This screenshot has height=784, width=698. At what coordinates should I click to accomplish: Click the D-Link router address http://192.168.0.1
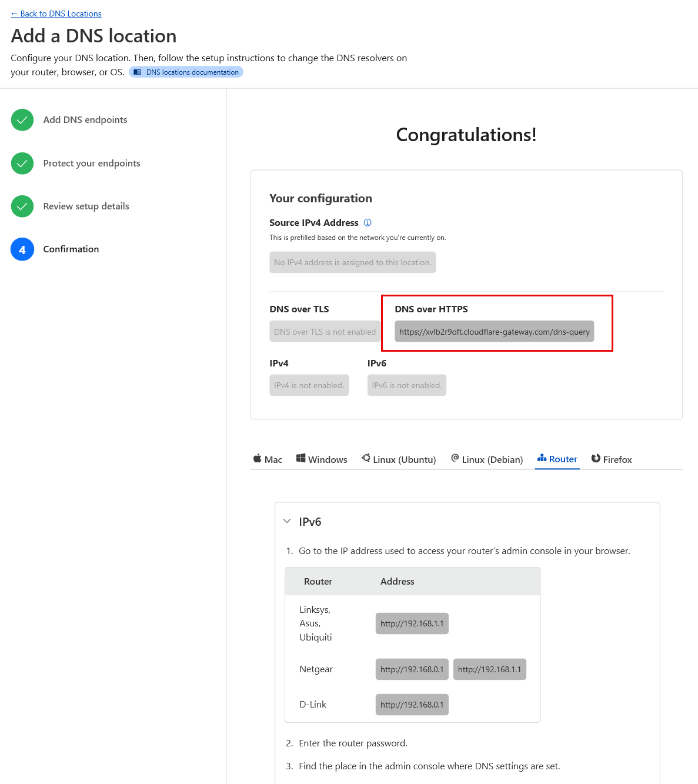[x=412, y=705]
